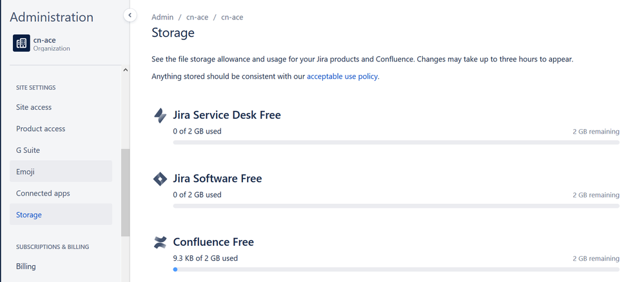Click the sidebar scrollbar up arrow
The width and height of the screenshot is (644, 282).
[125, 70]
